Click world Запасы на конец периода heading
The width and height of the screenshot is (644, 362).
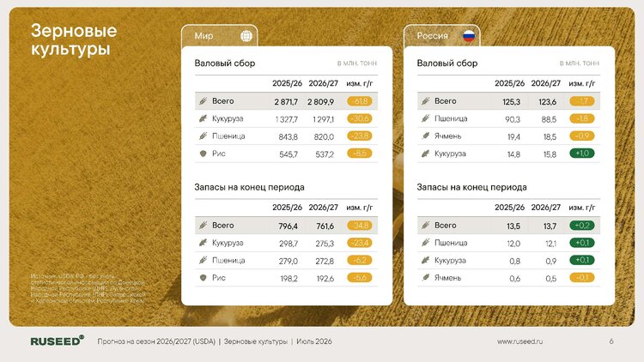click(x=249, y=187)
